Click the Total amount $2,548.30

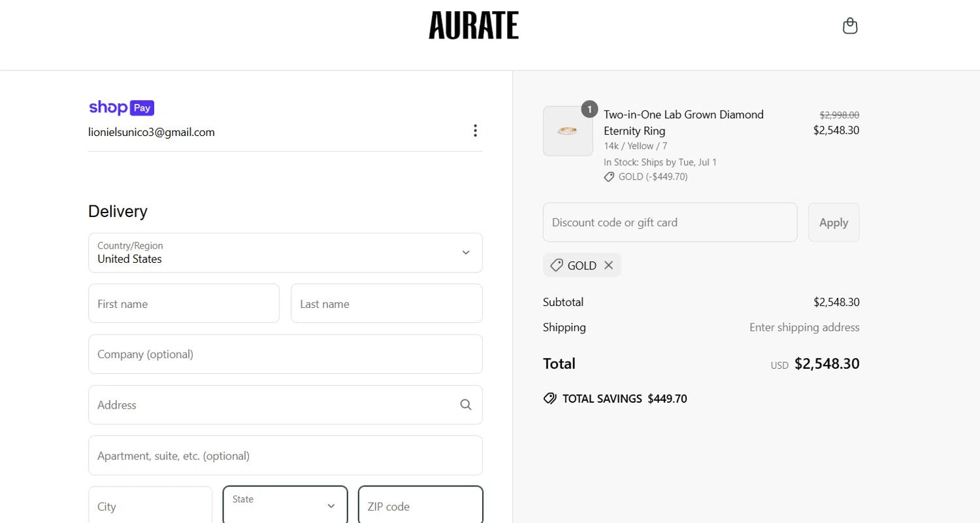click(x=827, y=364)
